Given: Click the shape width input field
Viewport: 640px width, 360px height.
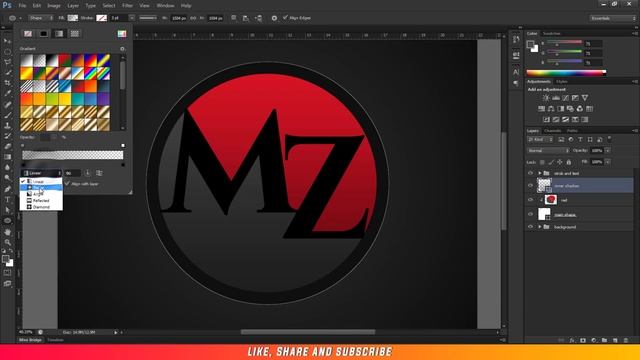Looking at the screenshot, I should pos(178,18).
